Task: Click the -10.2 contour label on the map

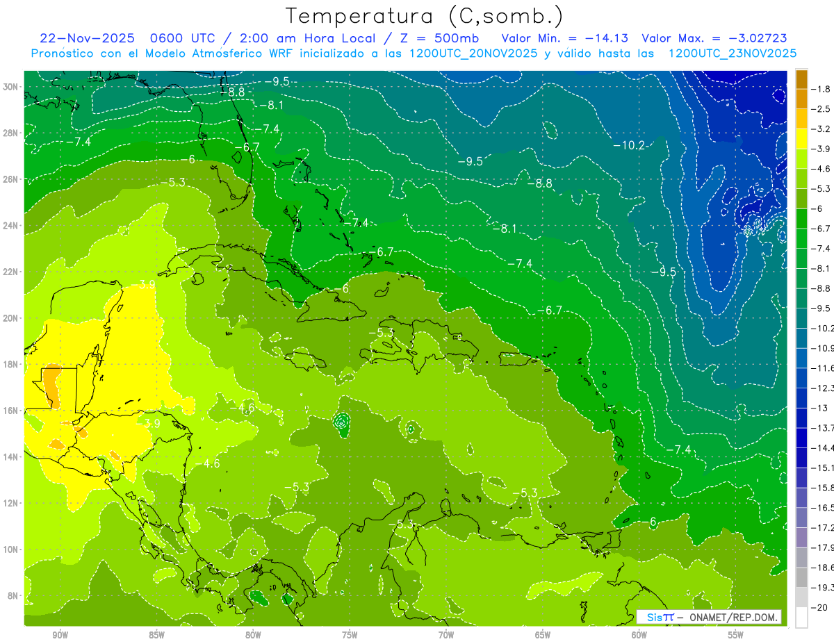Action: (x=630, y=145)
